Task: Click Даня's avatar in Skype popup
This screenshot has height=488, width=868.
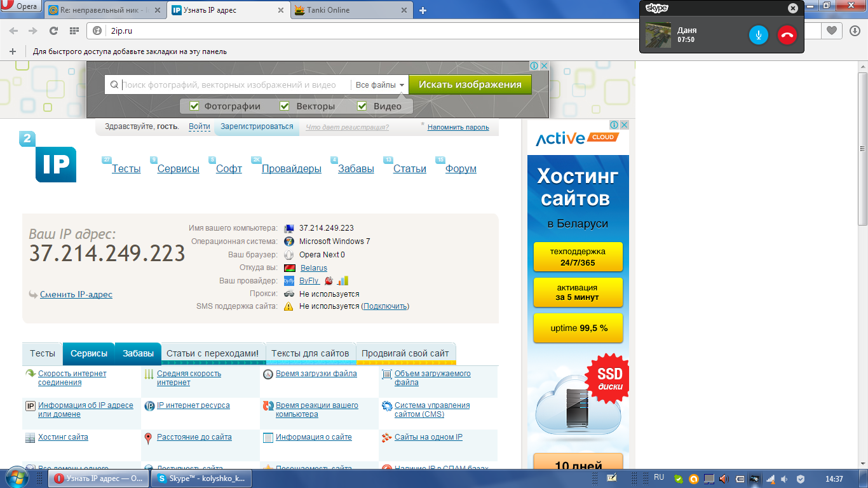Action: [658, 35]
